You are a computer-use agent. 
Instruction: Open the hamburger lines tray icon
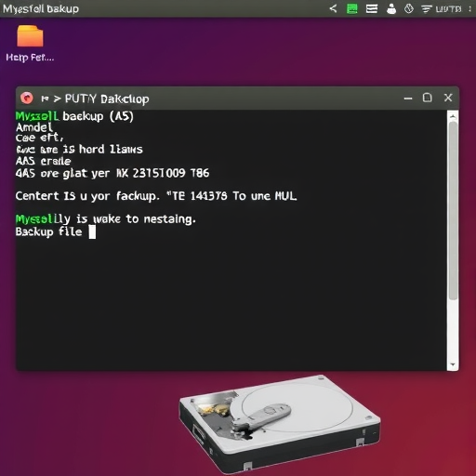tap(372, 8)
